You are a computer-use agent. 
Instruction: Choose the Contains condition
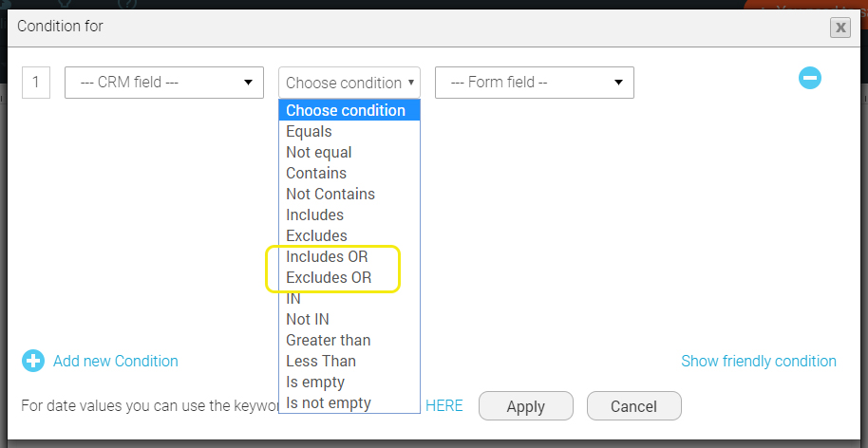click(349, 173)
